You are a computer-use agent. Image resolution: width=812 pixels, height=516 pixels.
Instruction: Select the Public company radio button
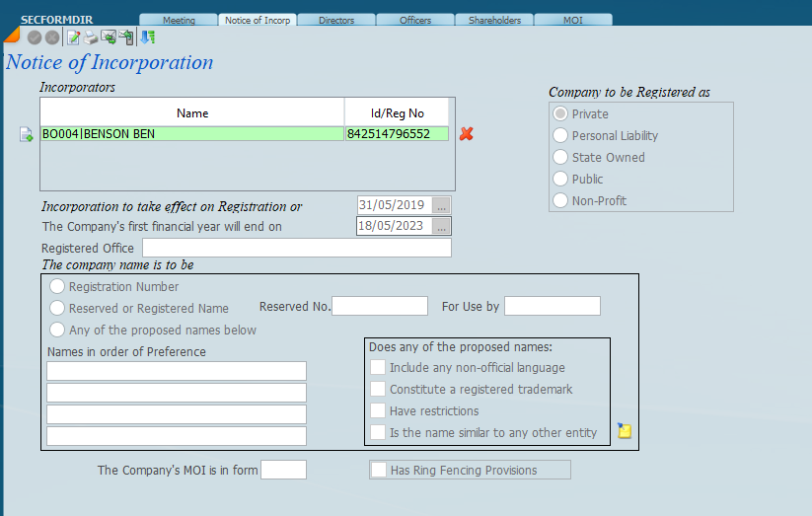(x=560, y=179)
